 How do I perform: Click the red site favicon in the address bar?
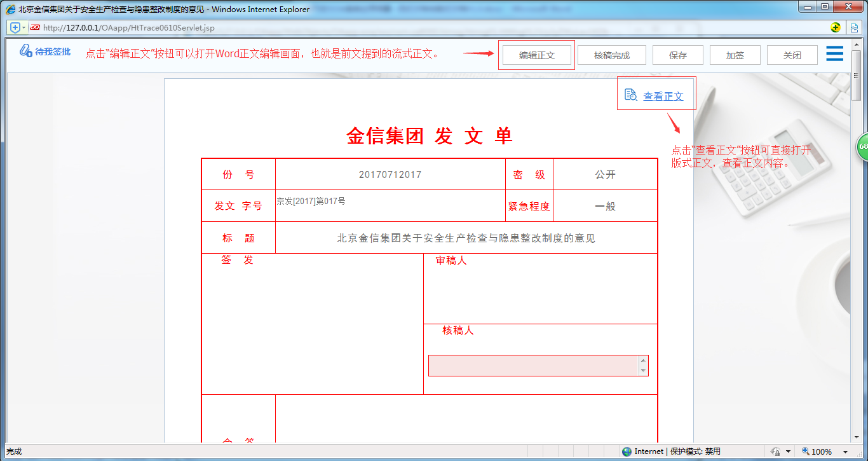point(36,27)
